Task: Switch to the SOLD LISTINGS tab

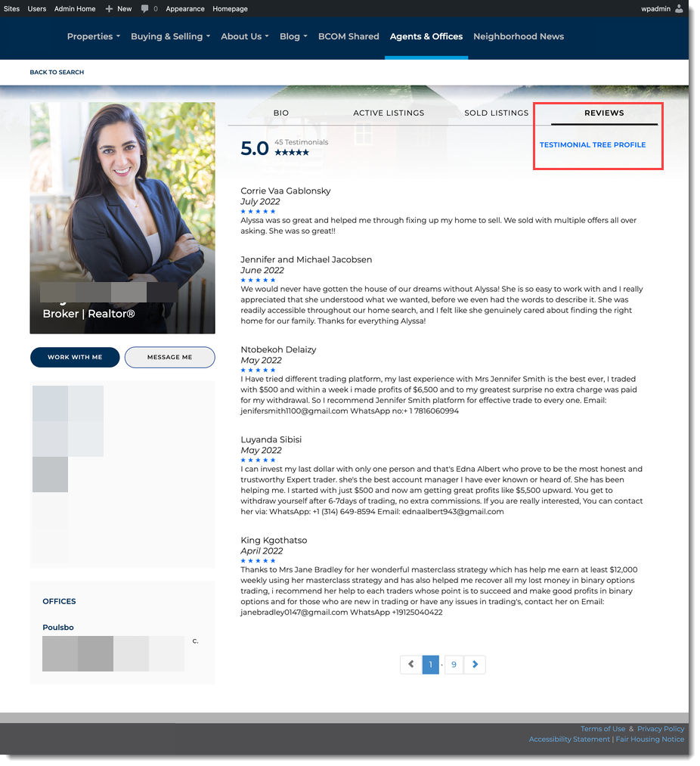Action: (496, 113)
